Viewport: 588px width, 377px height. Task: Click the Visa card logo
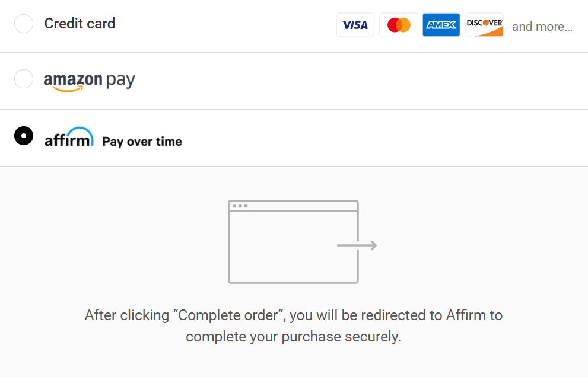[355, 25]
